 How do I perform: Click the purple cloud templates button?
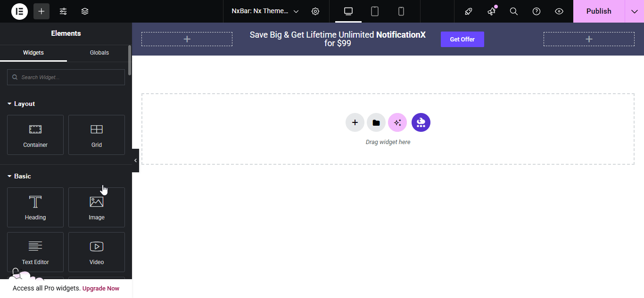pos(421,122)
